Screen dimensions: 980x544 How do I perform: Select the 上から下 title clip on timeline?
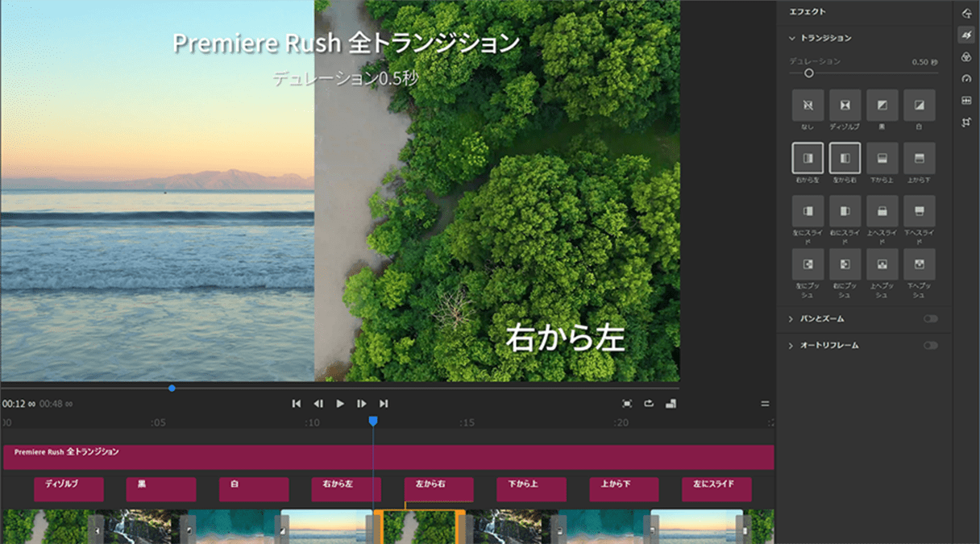click(x=624, y=489)
